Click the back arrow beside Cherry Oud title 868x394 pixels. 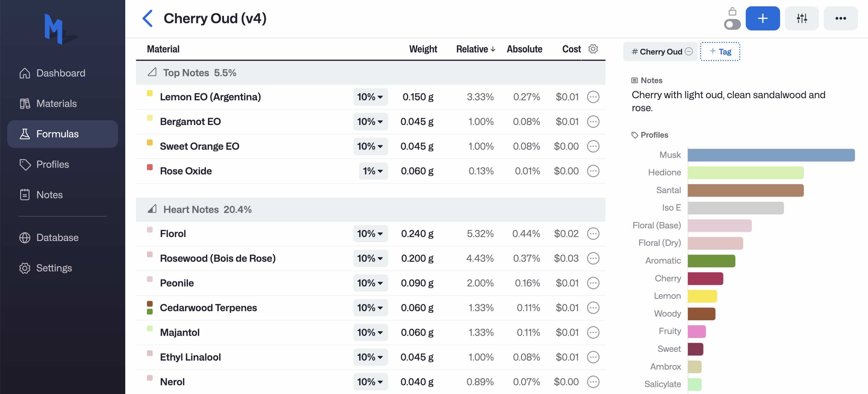tap(148, 18)
